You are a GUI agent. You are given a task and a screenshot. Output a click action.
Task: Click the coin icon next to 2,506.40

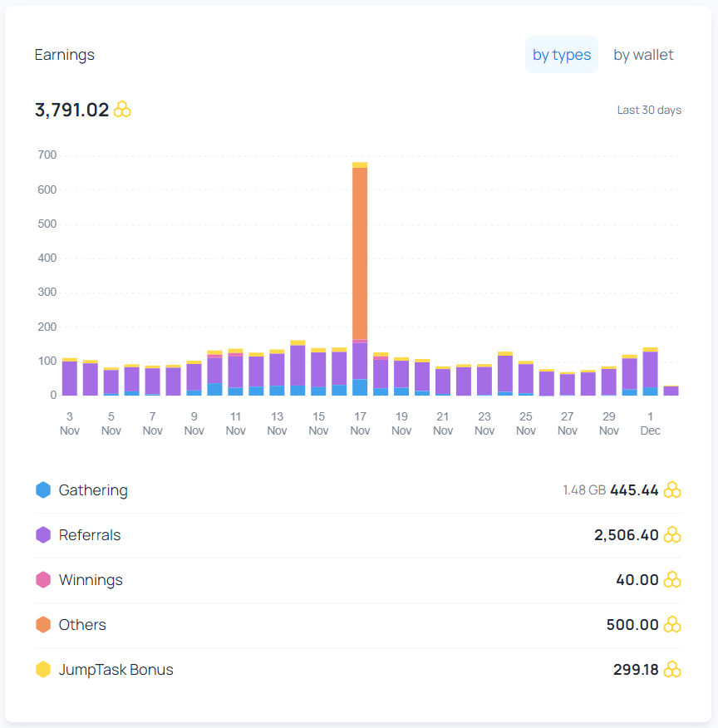coord(672,535)
